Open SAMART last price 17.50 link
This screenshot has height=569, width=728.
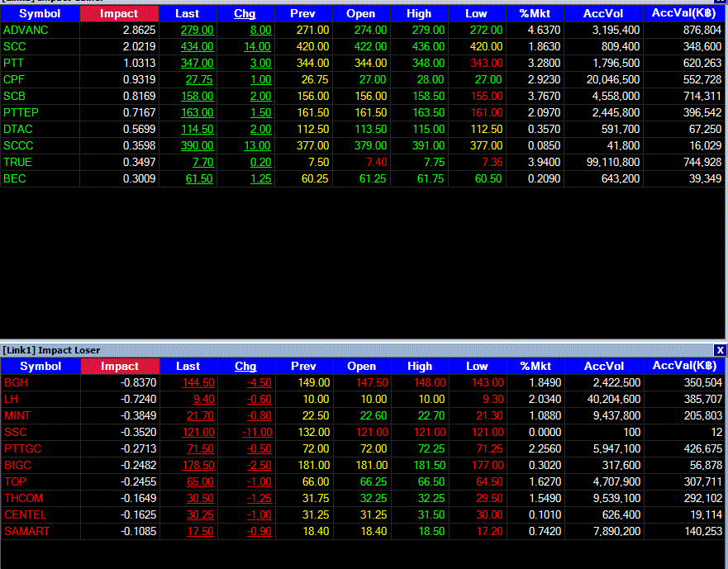200,531
